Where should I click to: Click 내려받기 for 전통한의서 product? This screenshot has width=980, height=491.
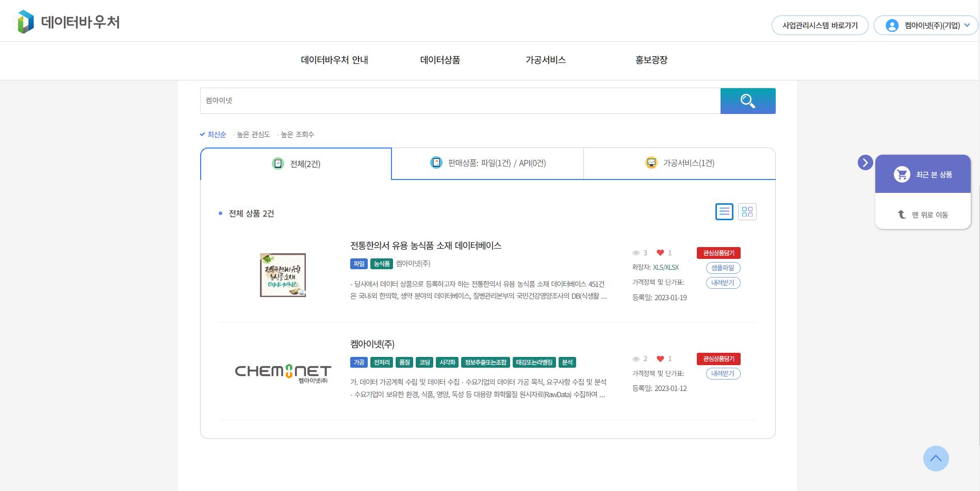723,283
